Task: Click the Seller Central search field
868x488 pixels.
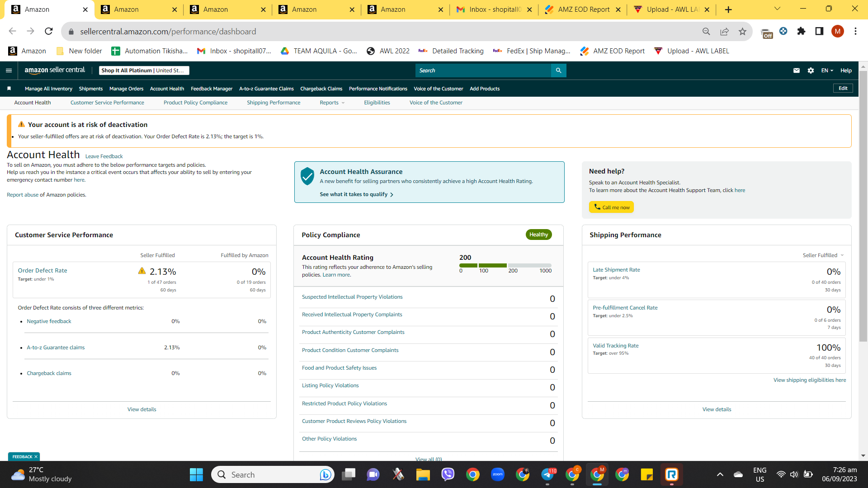Action: click(483, 70)
